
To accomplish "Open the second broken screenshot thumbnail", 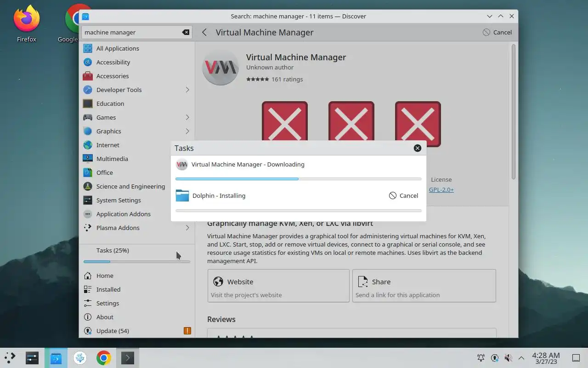I will tap(351, 123).
